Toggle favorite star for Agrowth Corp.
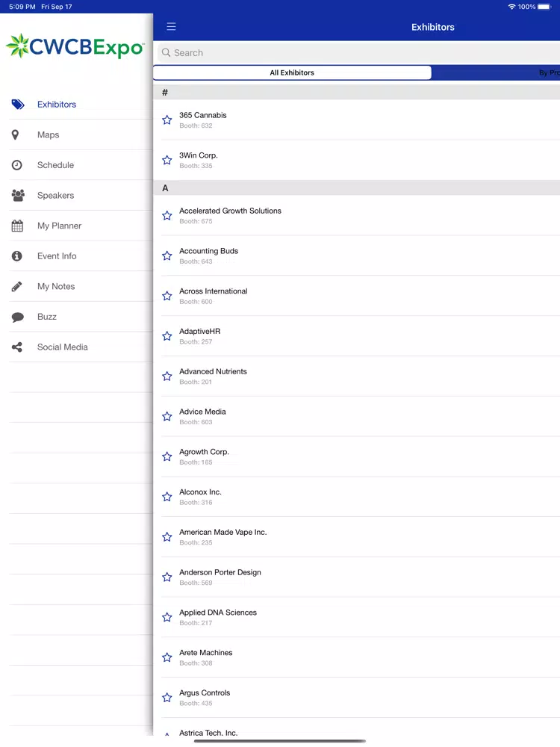The image size is (560, 747). pyautogui.click(x=167, y=457)
